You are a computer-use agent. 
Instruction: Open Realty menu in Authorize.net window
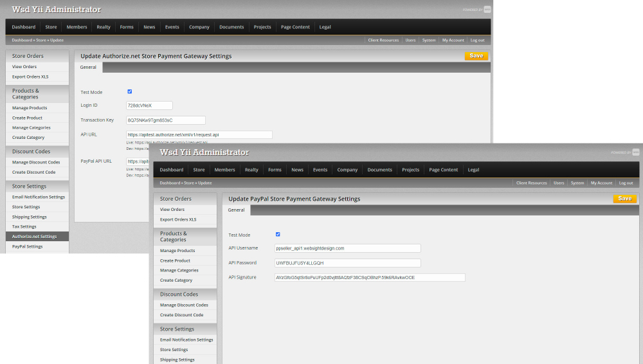[x=104, y=27]
